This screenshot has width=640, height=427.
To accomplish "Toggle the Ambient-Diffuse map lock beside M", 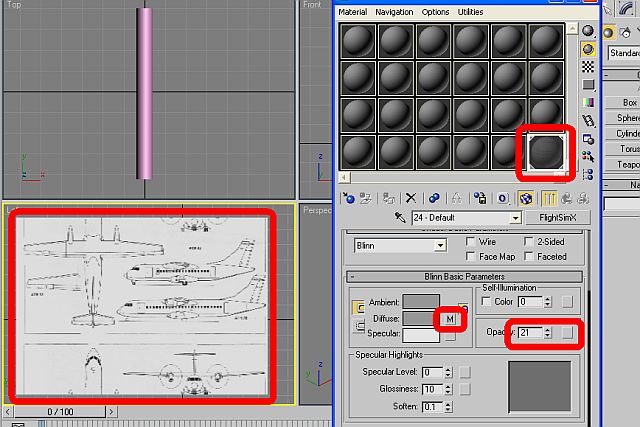I will pos(463,307).
